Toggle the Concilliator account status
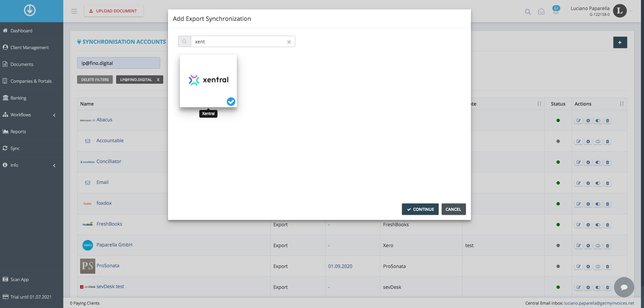The width and height of the screenshot is (644, 308). click(598, 162)
